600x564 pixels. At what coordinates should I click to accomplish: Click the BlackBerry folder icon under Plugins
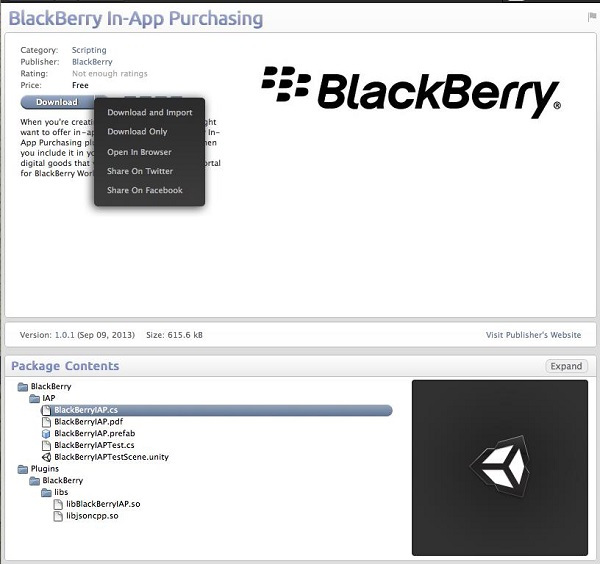34,481
